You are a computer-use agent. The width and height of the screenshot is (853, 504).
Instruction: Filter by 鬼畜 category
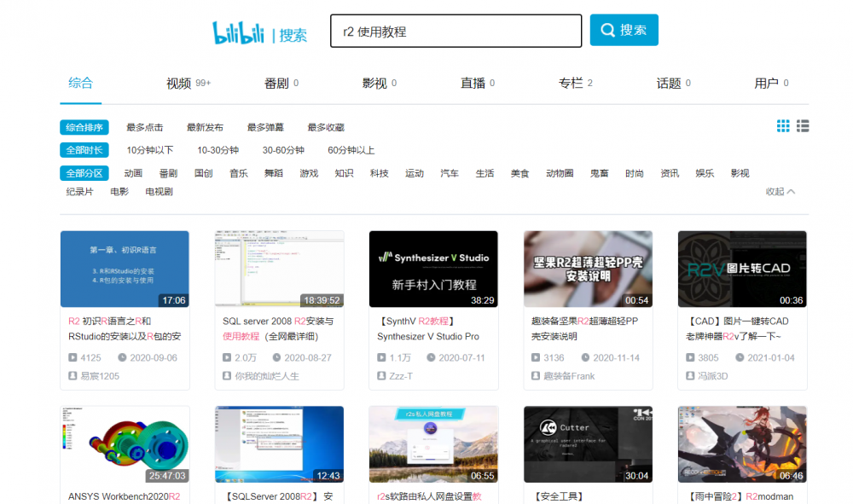tap(599, 173)
